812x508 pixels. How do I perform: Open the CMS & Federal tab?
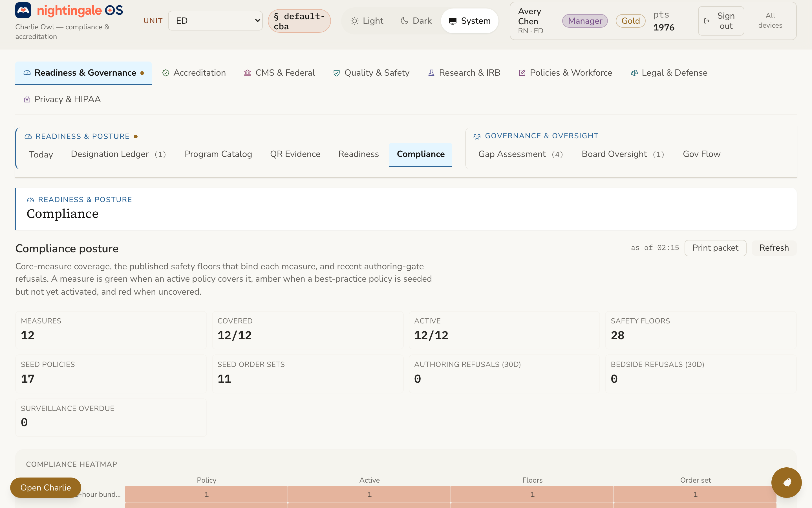point(279,73)
